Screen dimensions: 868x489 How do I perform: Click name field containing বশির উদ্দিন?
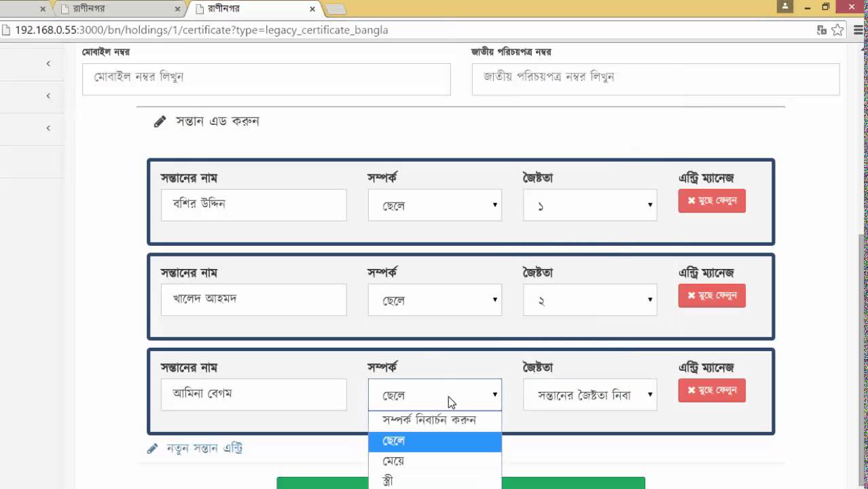coord(253,205)
